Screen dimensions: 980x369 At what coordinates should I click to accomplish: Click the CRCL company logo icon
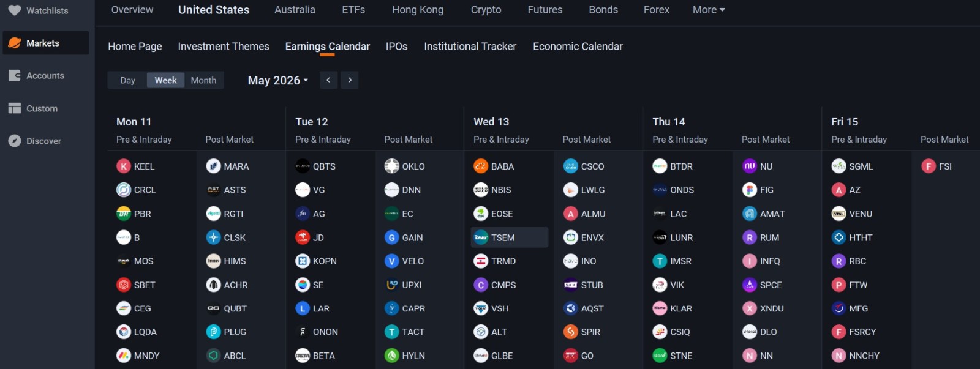[x=124, y=190]
